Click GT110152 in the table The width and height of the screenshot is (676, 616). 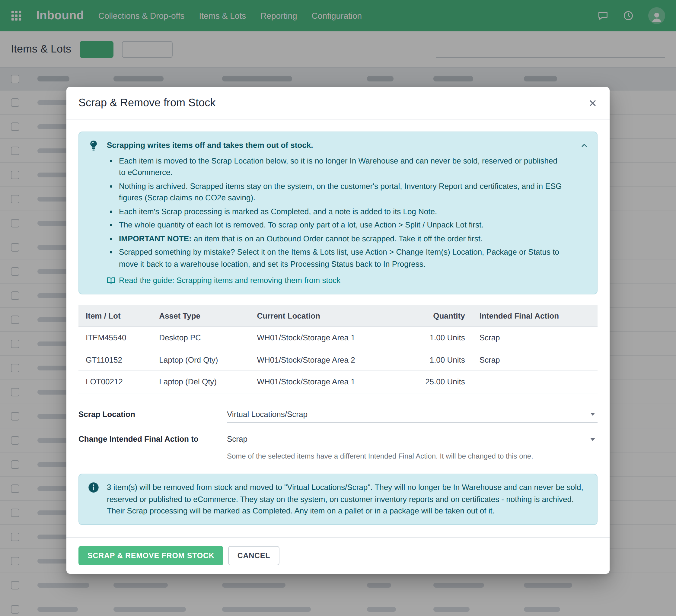[x=104, y=360]
